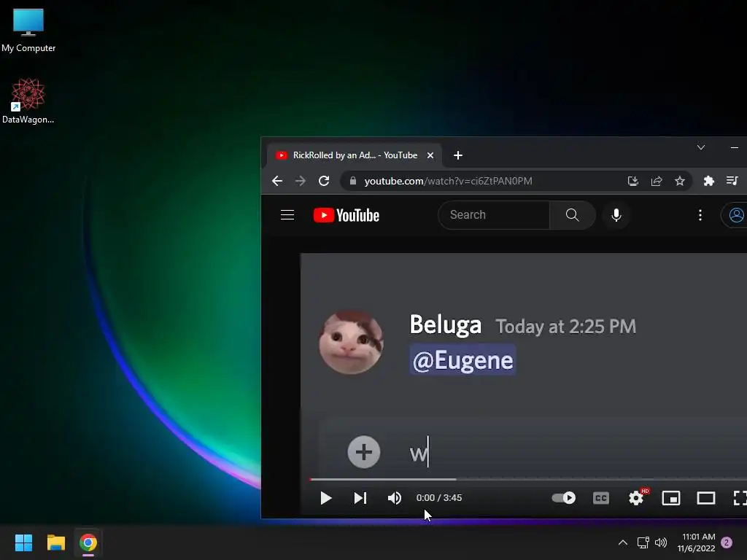Open the YouTube hamburger guide menu
Image resolution: width=747 pixels, height=560 pixels.
pos(287,215)
